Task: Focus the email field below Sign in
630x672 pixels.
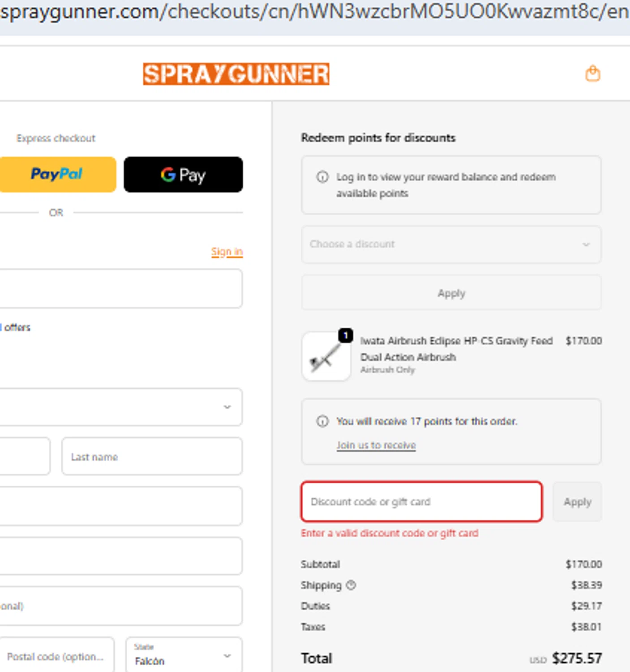Action: (x=120, y=289)
